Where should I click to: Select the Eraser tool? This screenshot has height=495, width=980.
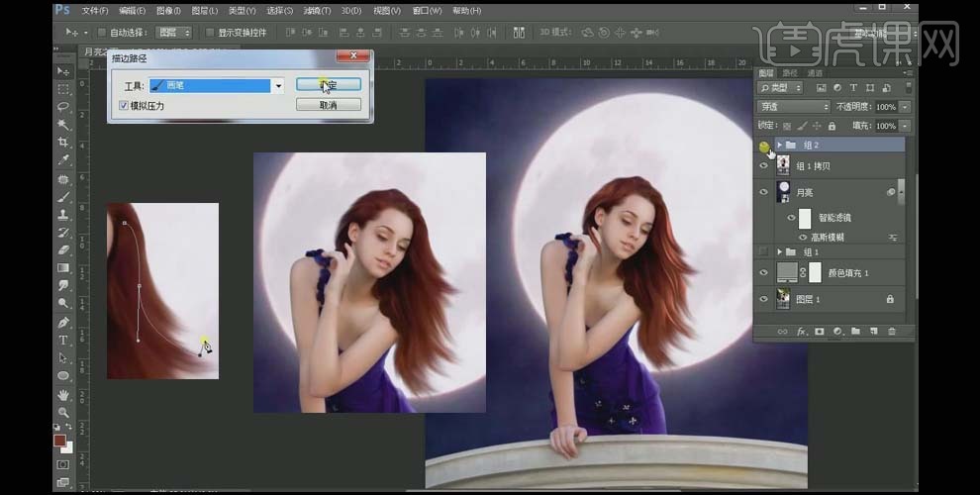pyautogui.click(x=63, y=250)
